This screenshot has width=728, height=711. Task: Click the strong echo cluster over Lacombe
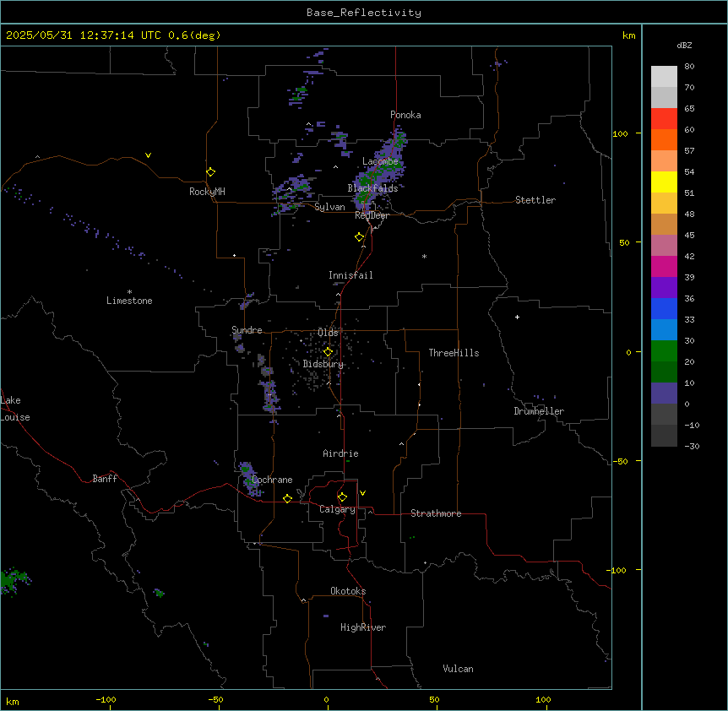click(381, 171)
